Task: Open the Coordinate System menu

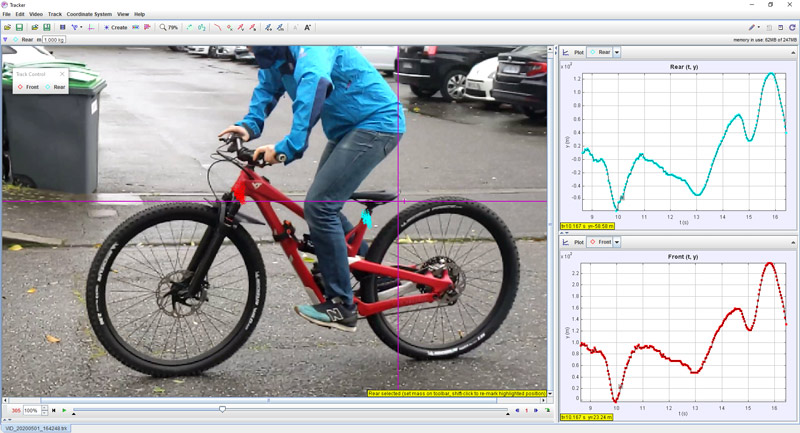Action: [x=89, y=14]
